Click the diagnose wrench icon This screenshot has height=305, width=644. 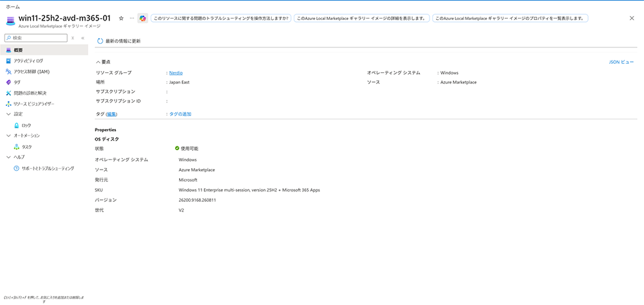coord(8,93)
